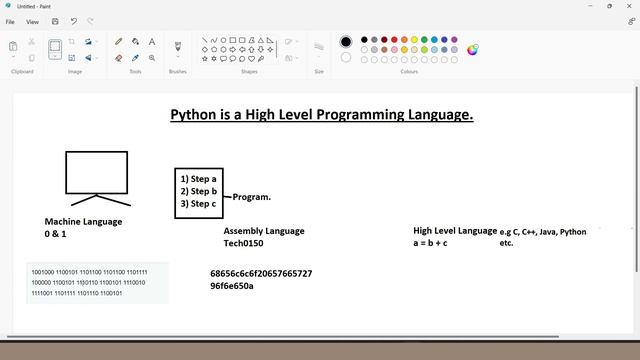Click the Crop icon
Screen dimensions: 640x360
pos(71,42)
